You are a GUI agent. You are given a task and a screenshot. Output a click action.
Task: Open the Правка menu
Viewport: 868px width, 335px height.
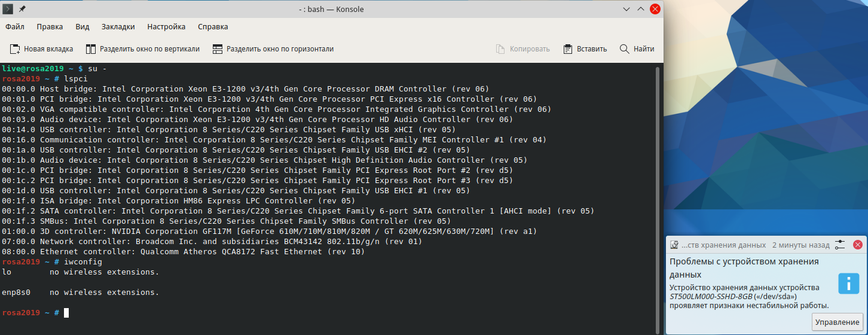coord(50,27)
